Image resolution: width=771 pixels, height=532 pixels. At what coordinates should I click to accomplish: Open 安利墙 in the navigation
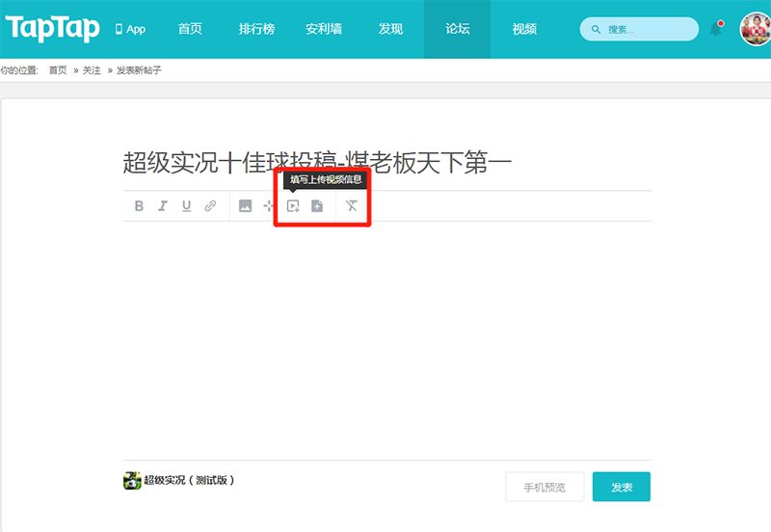324,29
